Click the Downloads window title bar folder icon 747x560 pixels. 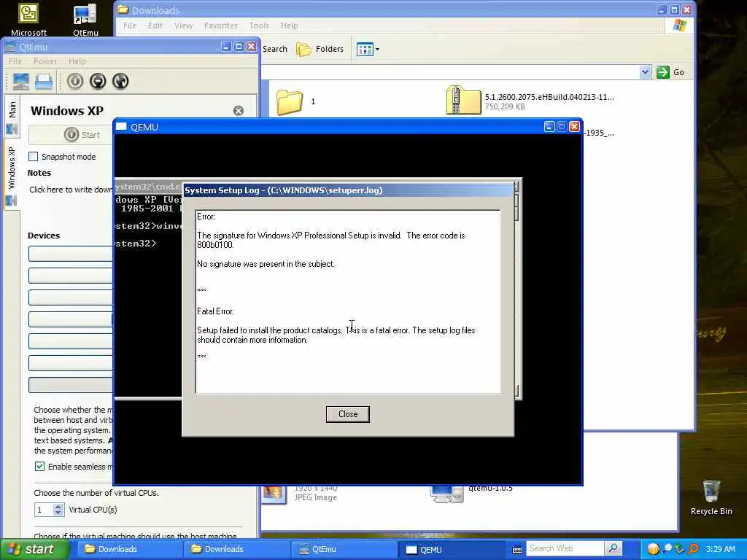[123, 9]
